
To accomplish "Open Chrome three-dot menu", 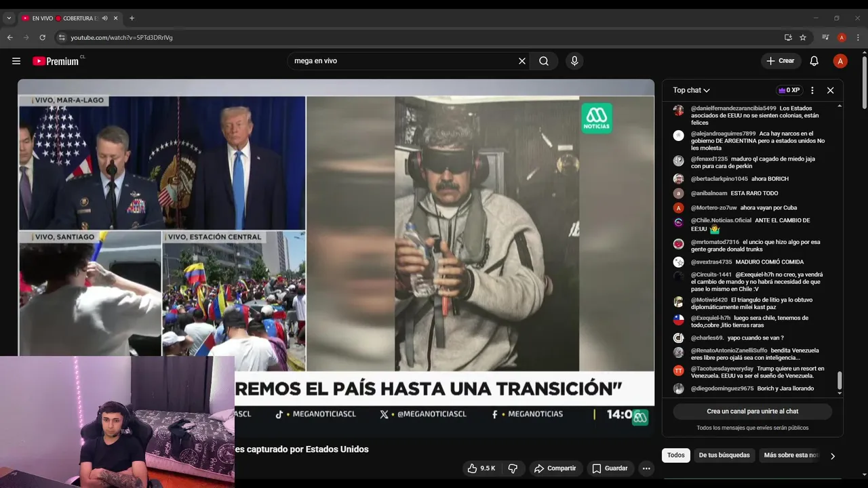I will click(859, 37).
